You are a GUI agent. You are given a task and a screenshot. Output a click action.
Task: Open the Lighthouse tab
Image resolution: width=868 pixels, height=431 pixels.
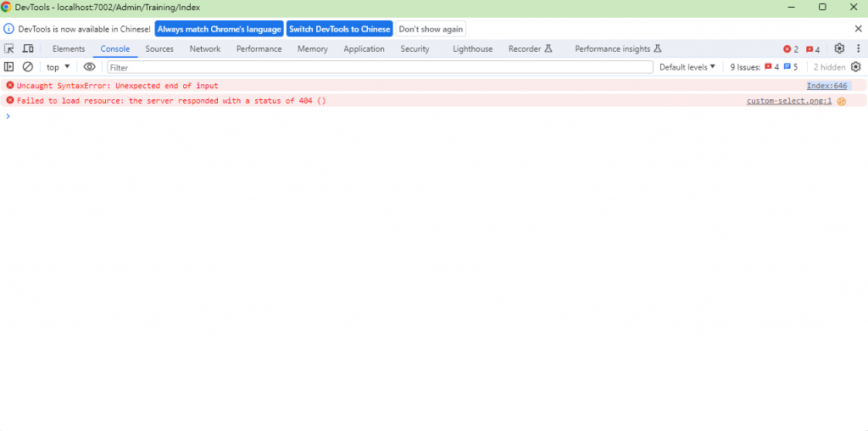coord(472,48)
